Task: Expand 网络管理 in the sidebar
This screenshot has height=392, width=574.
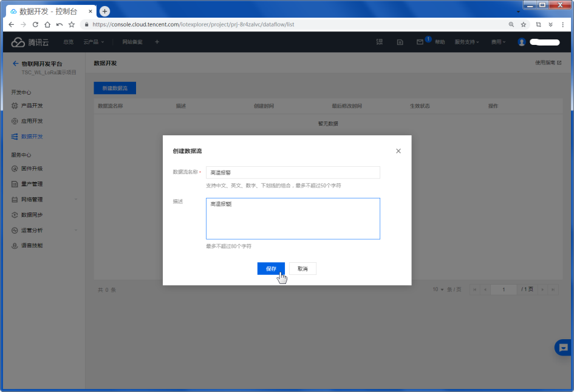Action: 44,200
